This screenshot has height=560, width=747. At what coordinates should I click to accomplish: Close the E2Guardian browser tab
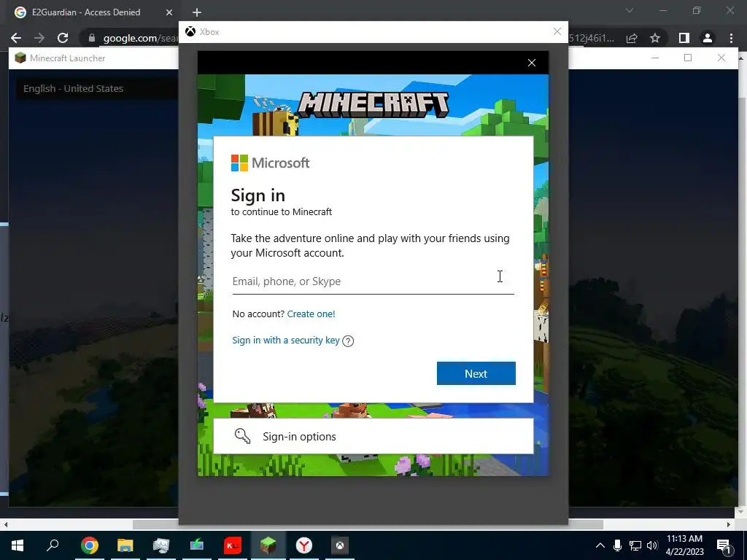pyautogui.click(x=169, y=12)
